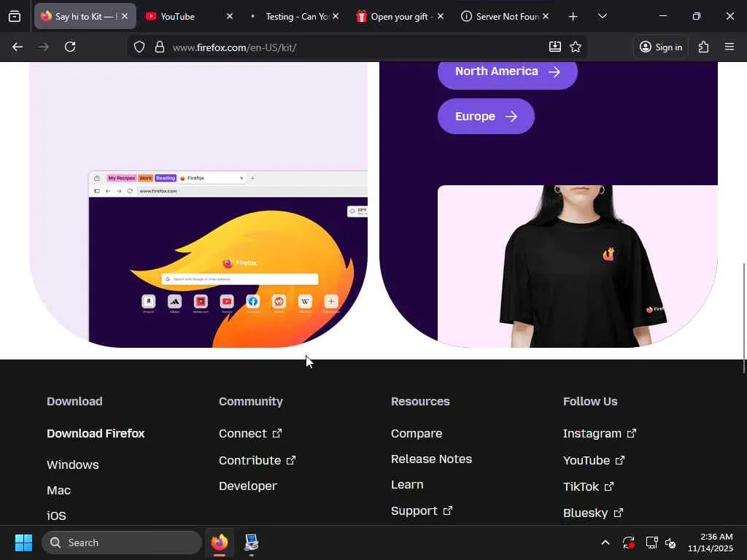Click the padlock site information icon
This screenshot has height=560, width=747.
(x=160, y=47)
